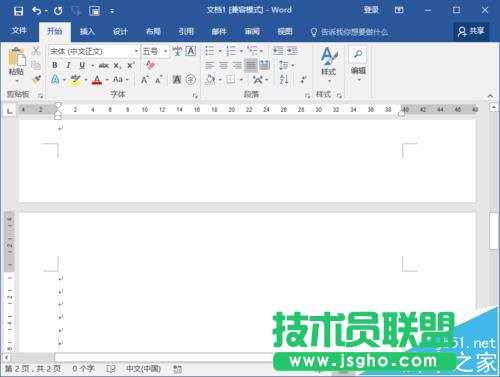Click the Share button

(x=471, y=32)
